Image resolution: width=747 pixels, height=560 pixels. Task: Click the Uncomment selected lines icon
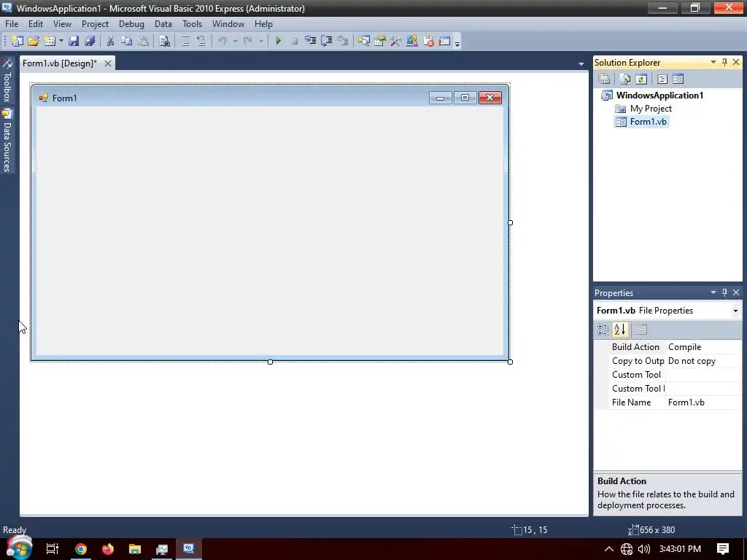point(201,41)
